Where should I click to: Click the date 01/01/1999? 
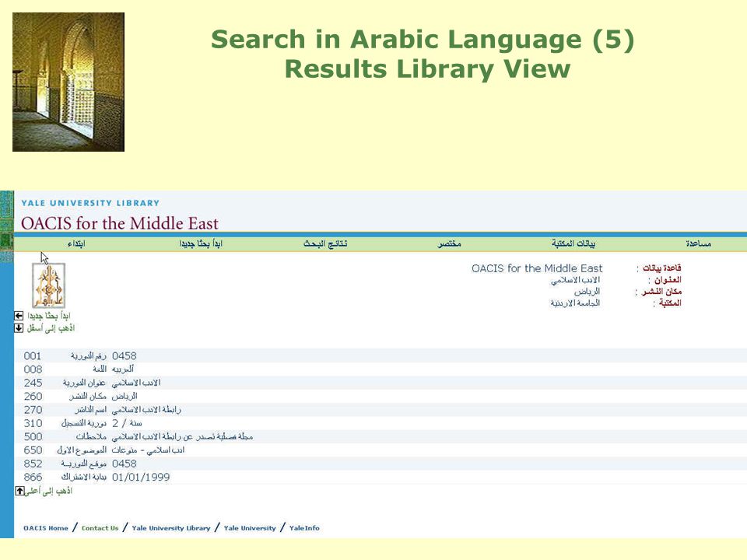(x=141, y=477)
